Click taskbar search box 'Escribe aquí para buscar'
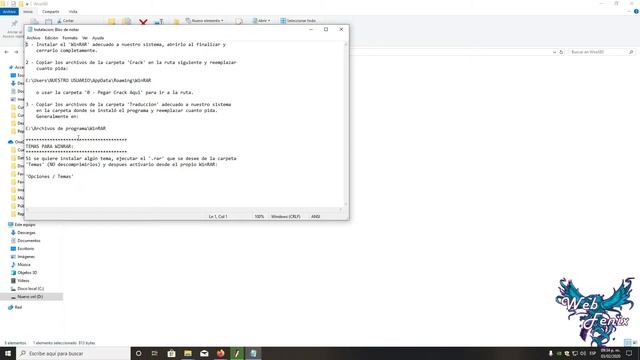 point(73,353)
